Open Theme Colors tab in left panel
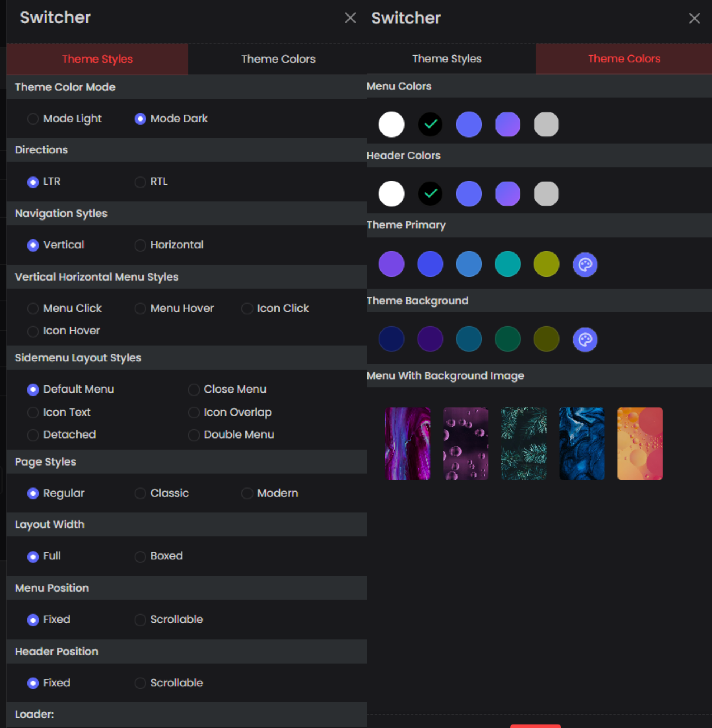Image resolution: width=712 pixels, height=728 pixels. [278, 59]
